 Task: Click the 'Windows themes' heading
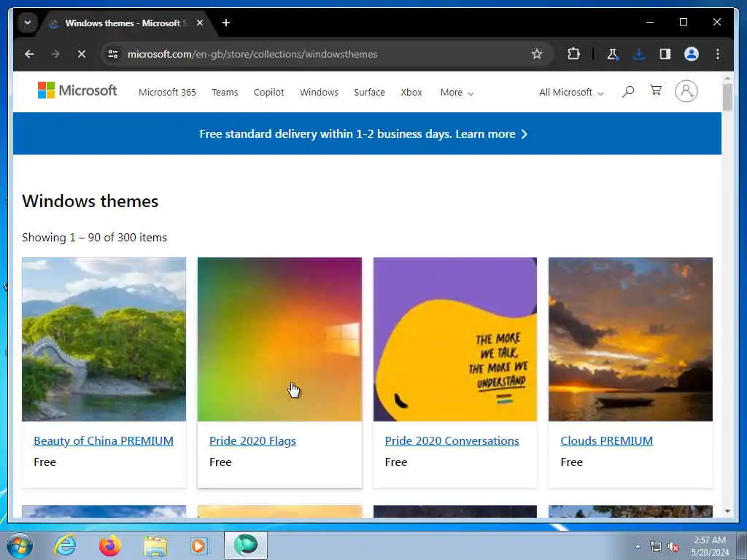click(90, 201)
